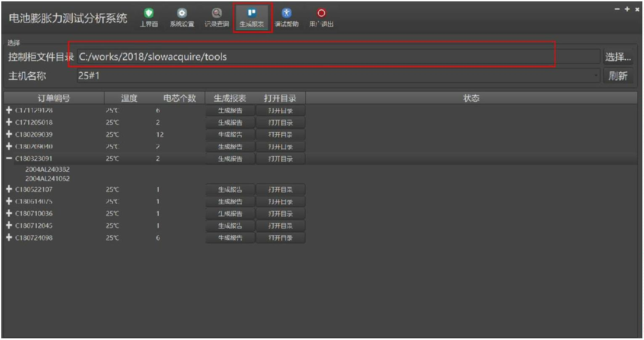The height and width of the screenshot is (340, 644).
Task: Click 选择... button to browse directory
Action: pos(617,56)
